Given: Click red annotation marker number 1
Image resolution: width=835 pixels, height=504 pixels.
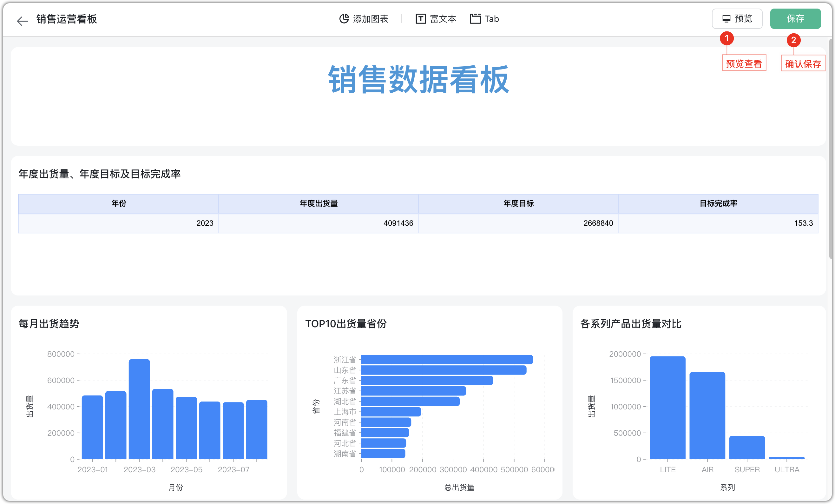Looking at the screenshot, I should tap(727, 38).
